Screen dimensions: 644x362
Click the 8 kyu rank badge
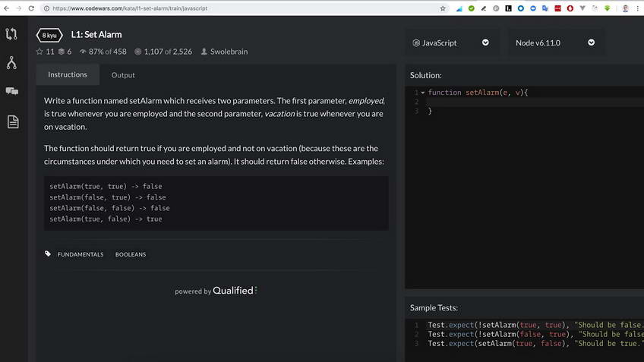point(49,36)
